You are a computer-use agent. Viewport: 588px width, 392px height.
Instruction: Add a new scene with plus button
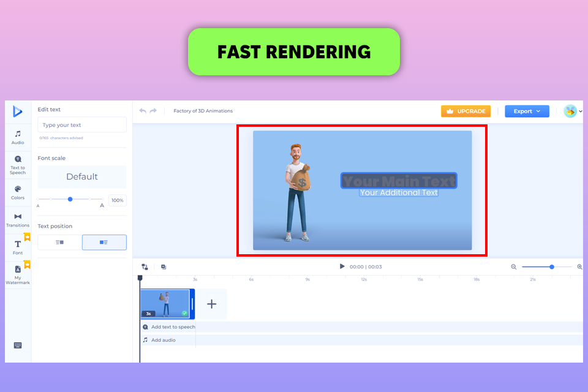211,304
